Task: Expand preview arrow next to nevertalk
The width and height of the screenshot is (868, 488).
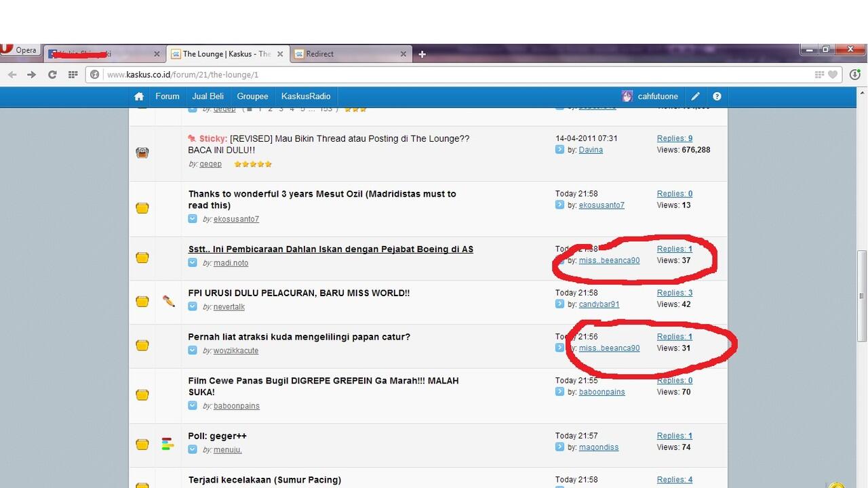Action: point(193,306)
